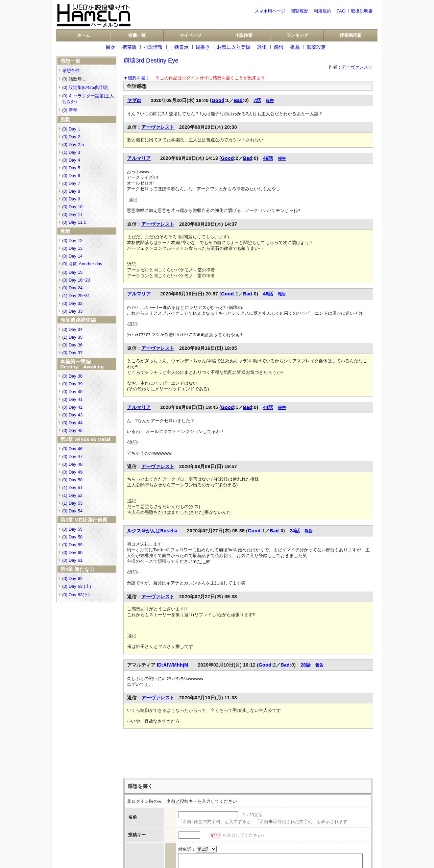Click 報告 on the 45話 comment
434x868 pixels.
[282, 294]
